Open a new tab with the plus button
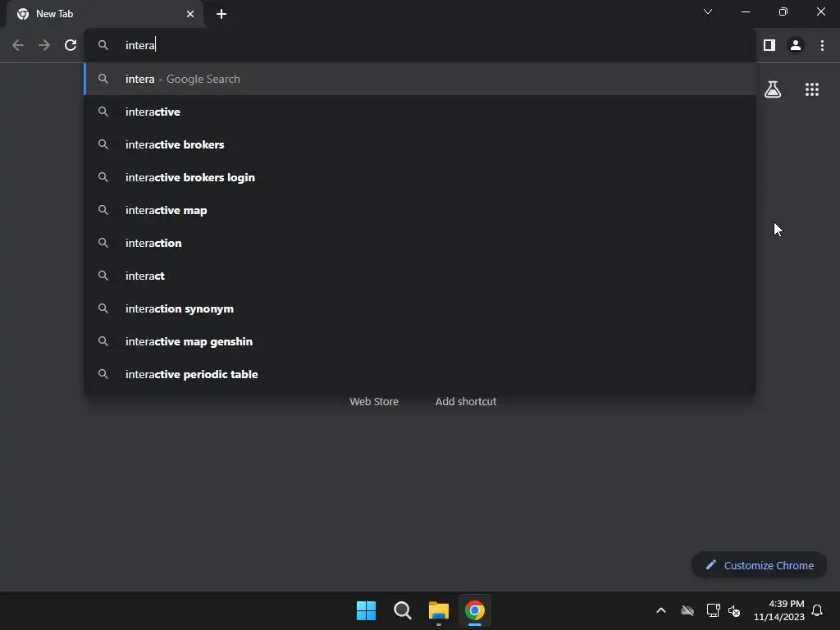 tap(221, 14)
